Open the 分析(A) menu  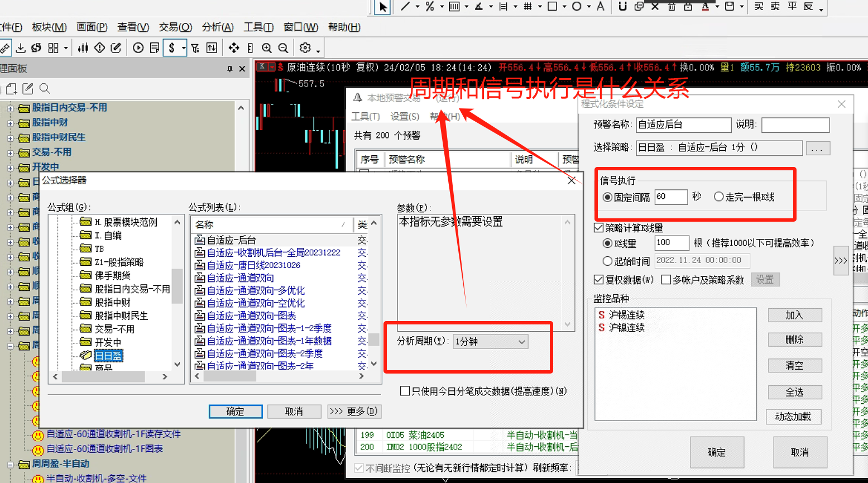(x=218, y=27)
